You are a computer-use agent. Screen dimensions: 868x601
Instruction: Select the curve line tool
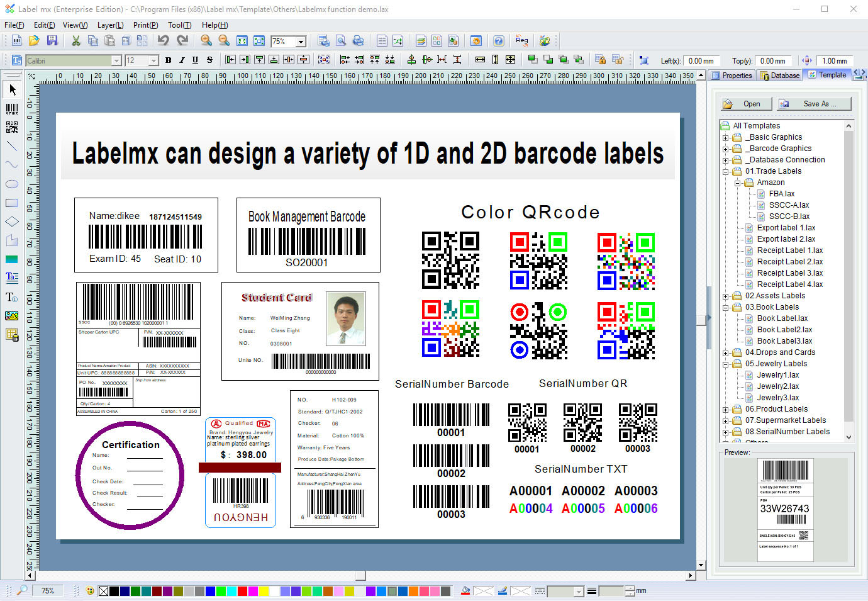coord(12,165)
